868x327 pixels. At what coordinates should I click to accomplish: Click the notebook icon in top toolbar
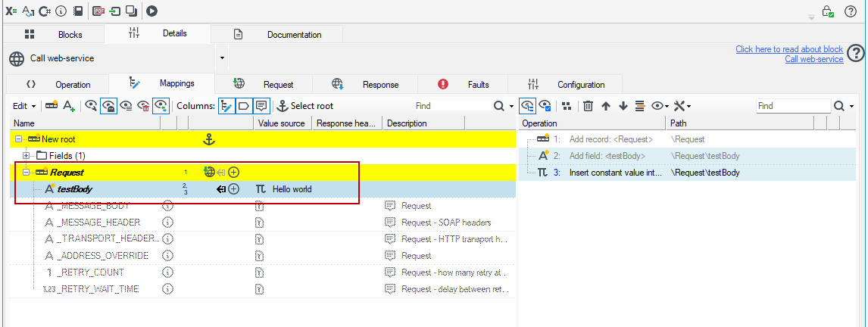pyautogui.click(x=78, y=11)
